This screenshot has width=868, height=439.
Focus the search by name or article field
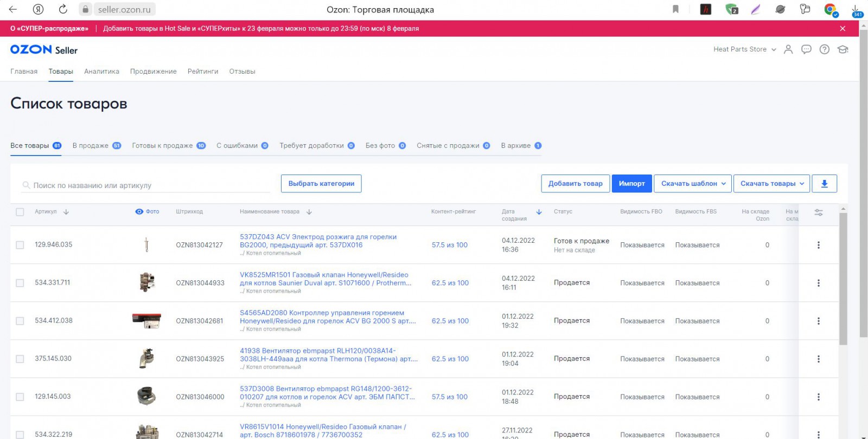[145, 185]
